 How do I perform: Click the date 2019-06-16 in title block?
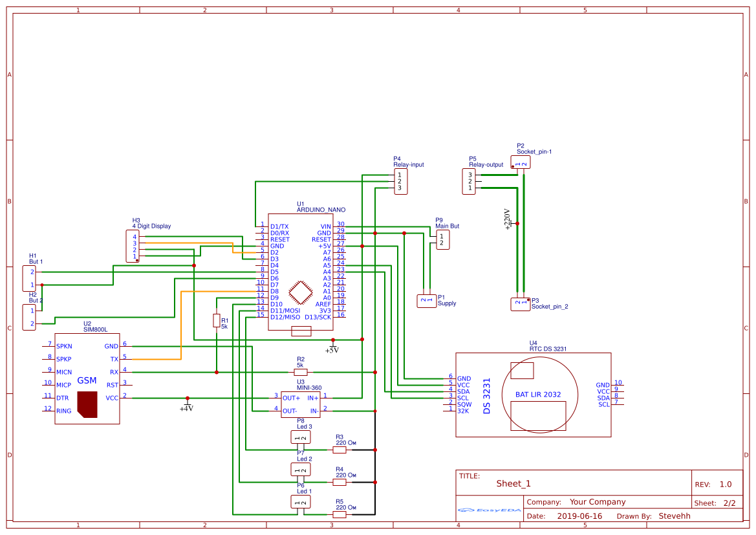[579, 516]
